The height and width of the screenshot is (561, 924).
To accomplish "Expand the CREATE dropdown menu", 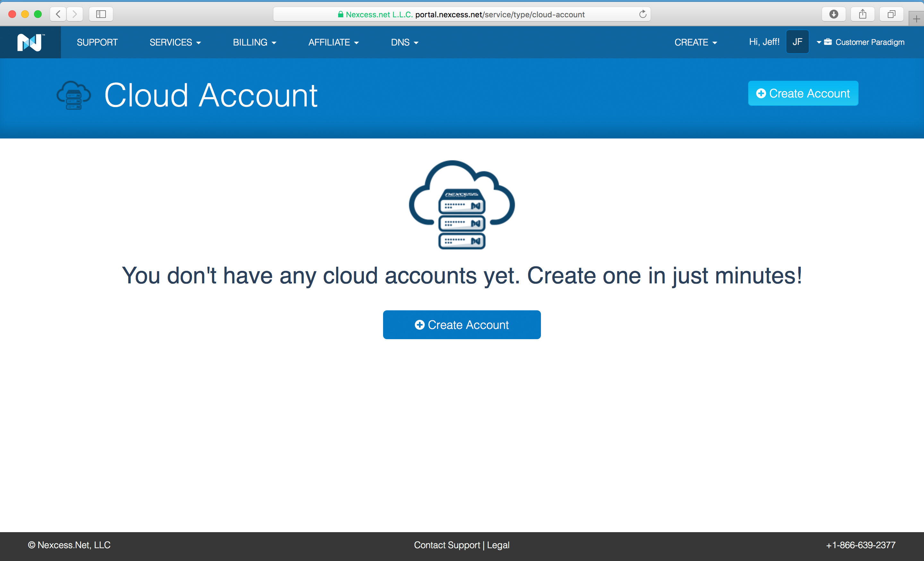I will 696,42.
